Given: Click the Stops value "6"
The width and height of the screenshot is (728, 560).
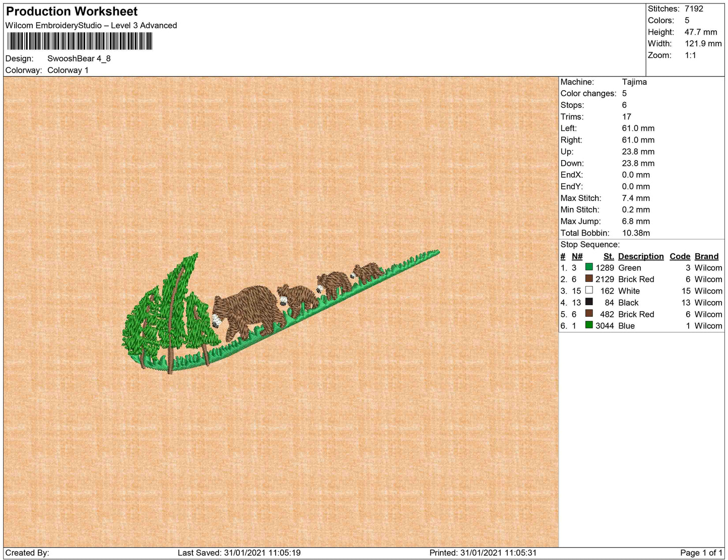Looking at the screenshot, I should pos(624,105).
